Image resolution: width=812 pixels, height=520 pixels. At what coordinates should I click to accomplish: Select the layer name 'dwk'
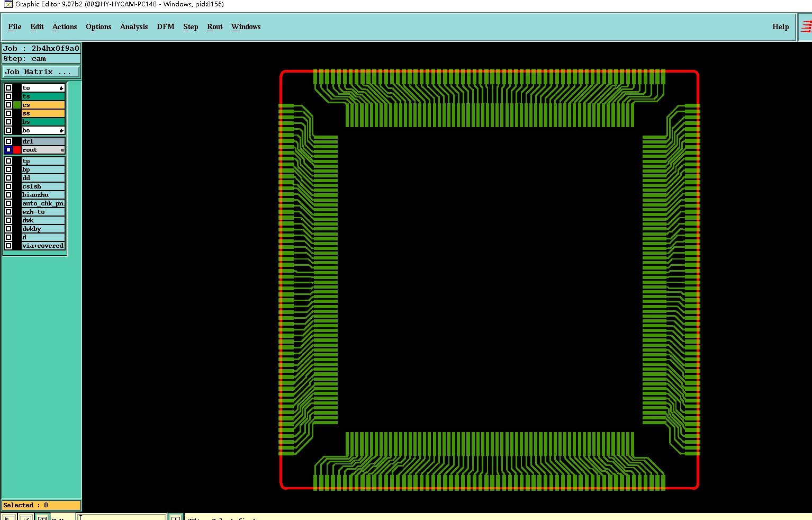[x=43, y=220]
